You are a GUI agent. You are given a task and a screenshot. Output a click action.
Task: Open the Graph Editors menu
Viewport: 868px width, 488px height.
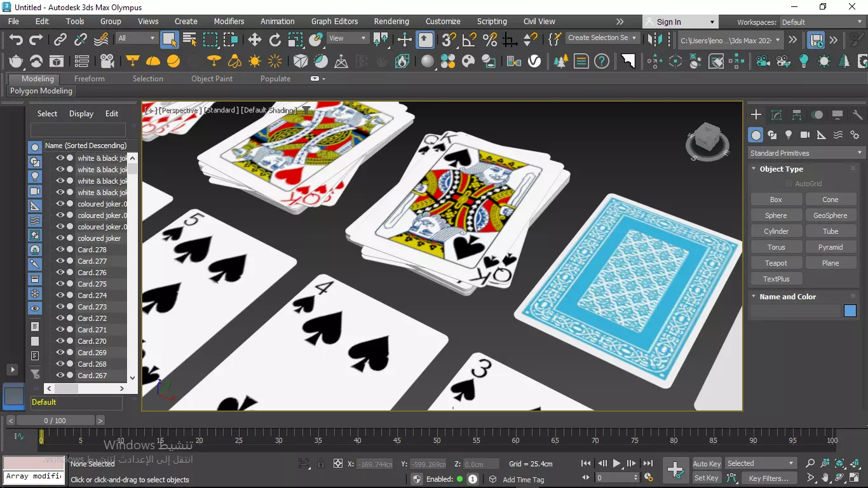click(335, 22)
